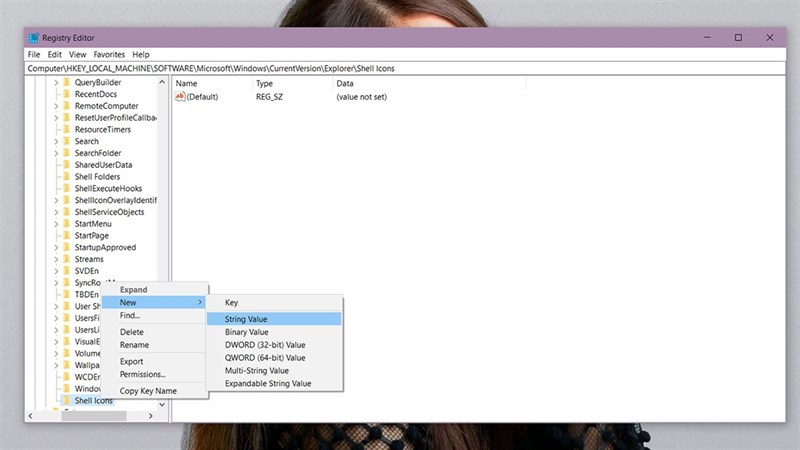Choose Delete in the context menu
This screenshot has width=800, height=450.
tap(154, 332)
